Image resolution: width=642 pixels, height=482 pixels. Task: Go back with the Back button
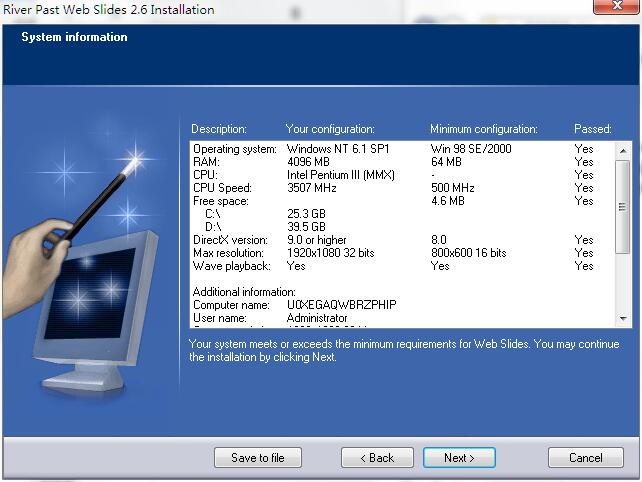coord(377,457)
